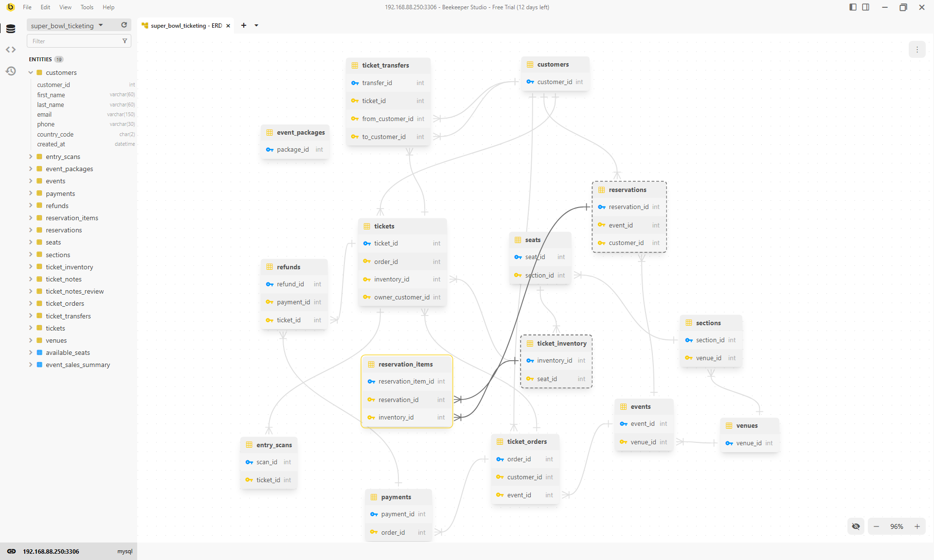Open a new tab with plus icon
934x560 pixels.
coord(244,25)
